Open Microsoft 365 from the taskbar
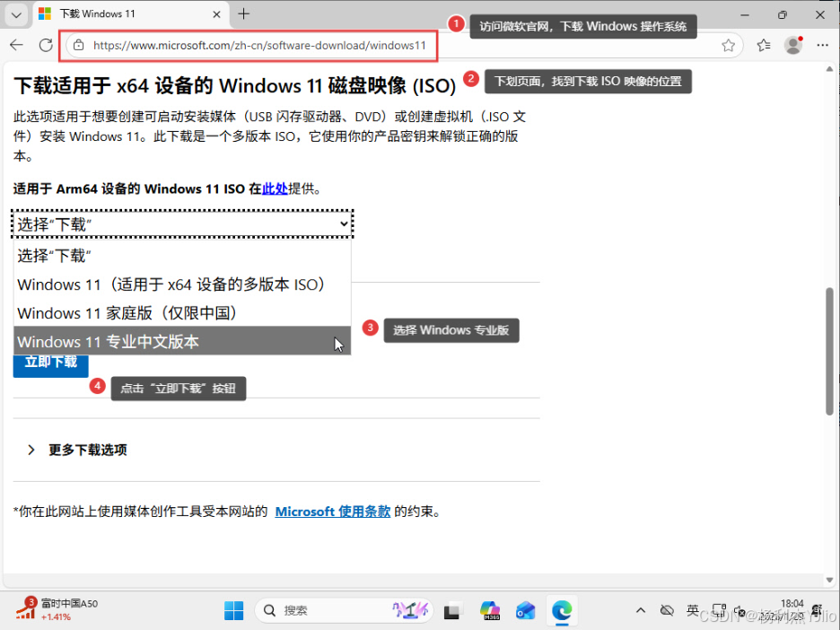Viewport: 840px width, 630px height. tap(489, 610)
